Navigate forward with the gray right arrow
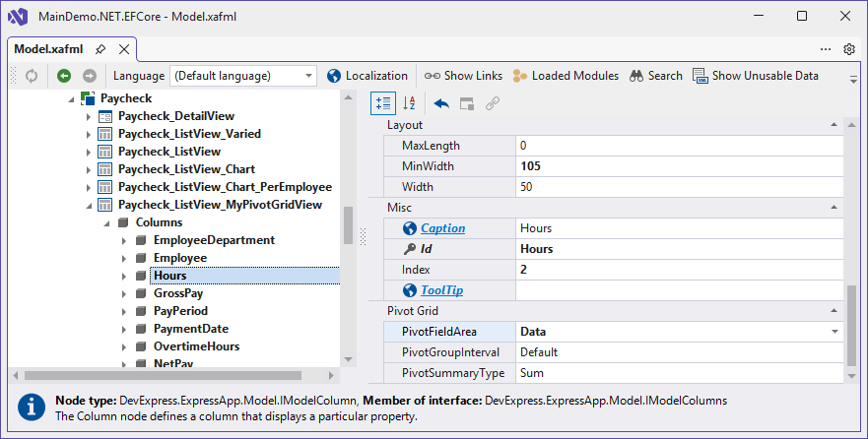Image resolution: width=868 pixels, height=439 pixels. (90, 76)
